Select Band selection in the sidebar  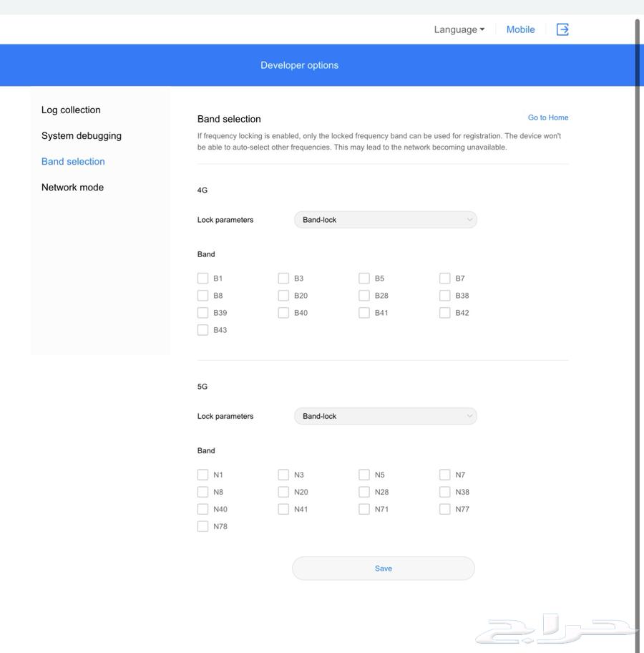click(x=73, y=161)
